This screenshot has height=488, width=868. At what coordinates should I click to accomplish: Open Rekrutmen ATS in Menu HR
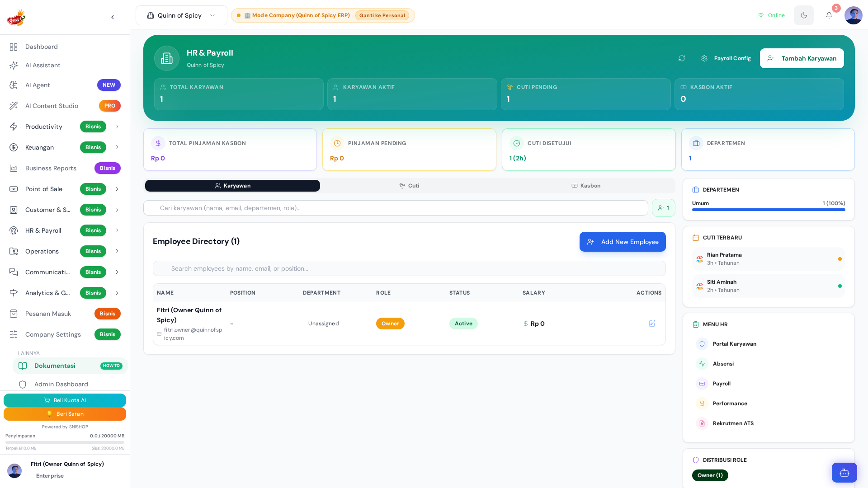(769, 423)
